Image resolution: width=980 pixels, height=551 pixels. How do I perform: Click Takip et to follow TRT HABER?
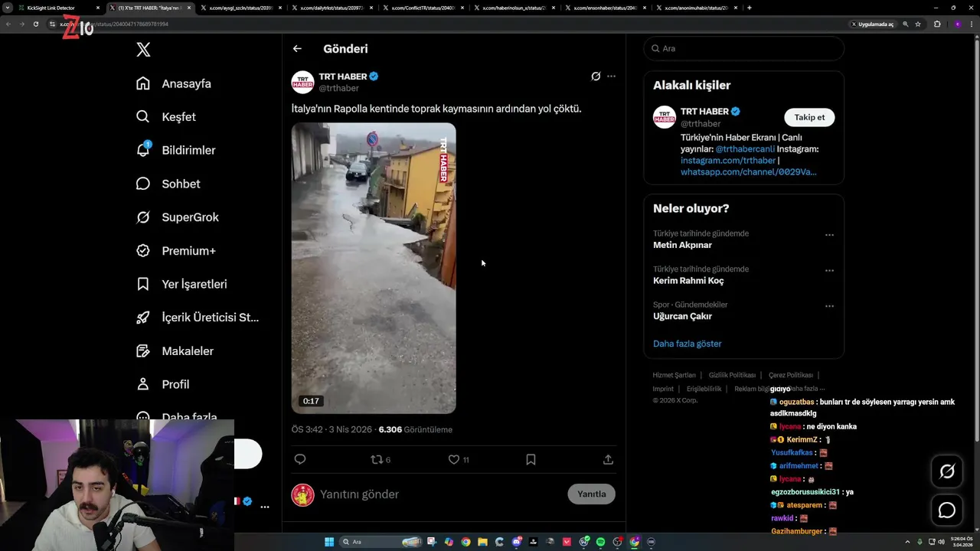809,117
